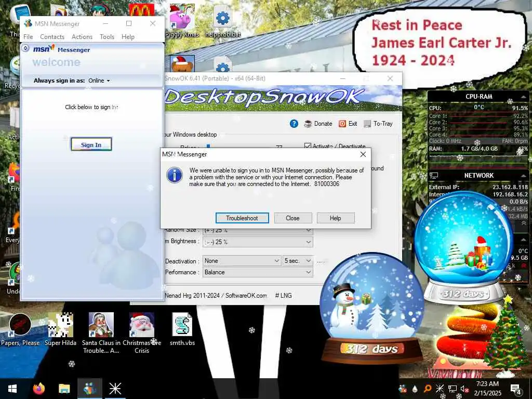Close the MSN Messenger error dialog with X
The height and width of the screenshot is (399, 532).
click(363, 154)
